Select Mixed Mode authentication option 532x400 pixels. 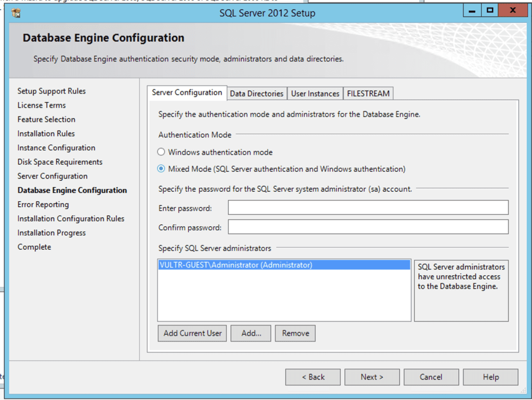tap(161, 169)
